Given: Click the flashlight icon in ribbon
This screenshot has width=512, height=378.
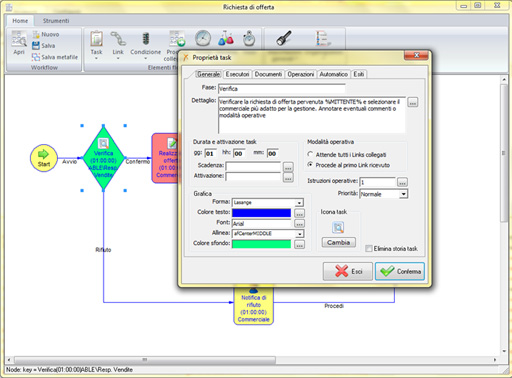Looking at the screenshot, I should point(284,38).
